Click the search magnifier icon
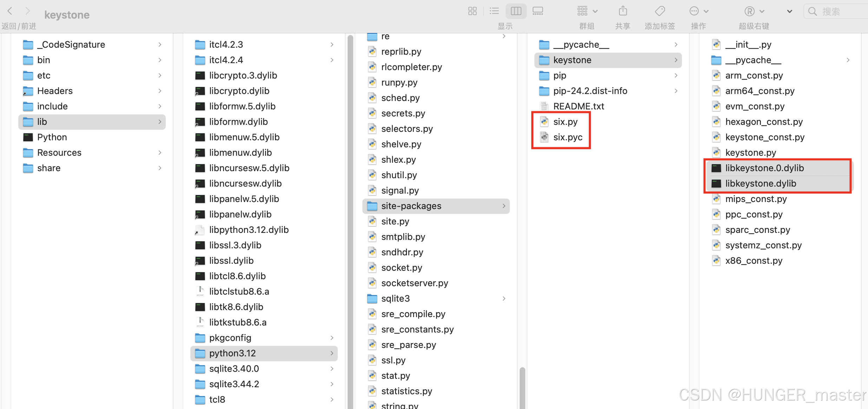Viewport: 868px width, 409px height. coord(813,11)
